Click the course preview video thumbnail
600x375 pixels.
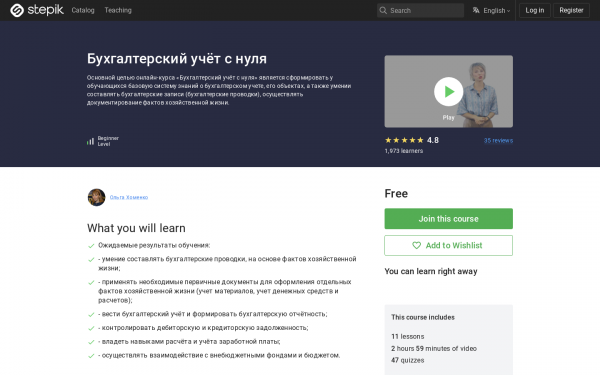pos(448,91)
